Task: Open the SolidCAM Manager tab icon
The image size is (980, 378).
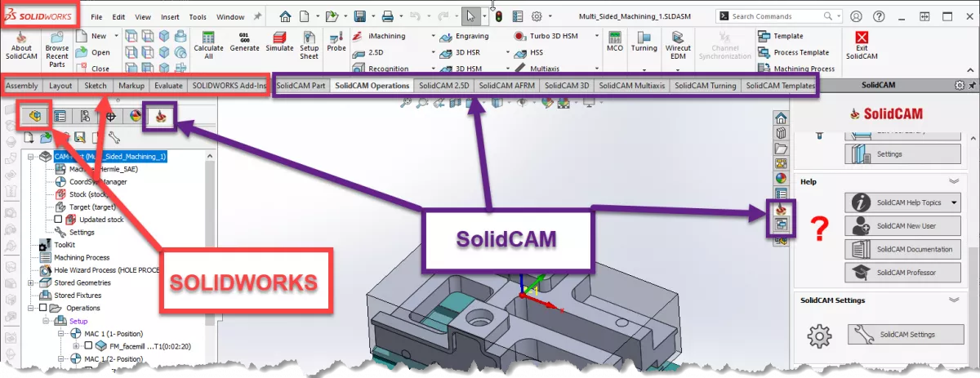Action: pos(161,116)
